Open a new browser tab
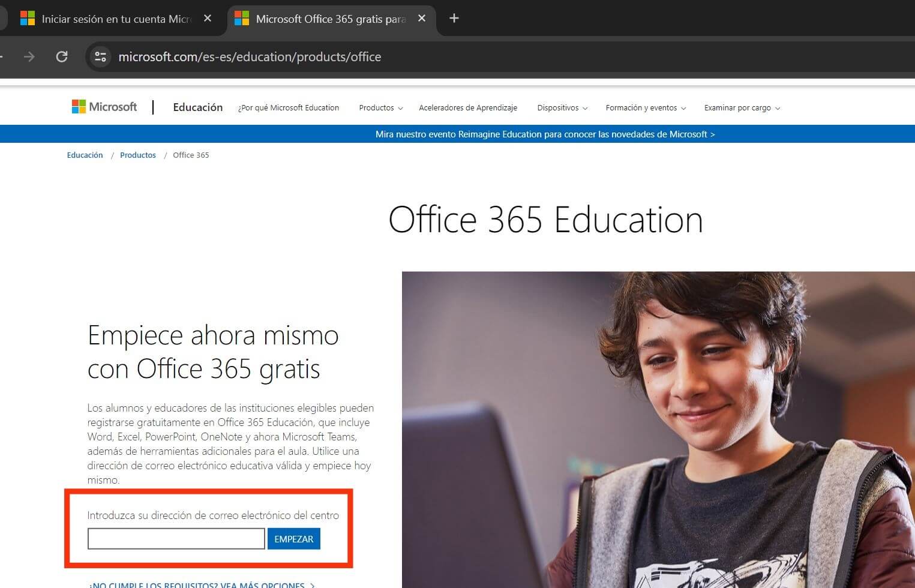The height and width of the screenshot is (588, 915). [454, 19]
